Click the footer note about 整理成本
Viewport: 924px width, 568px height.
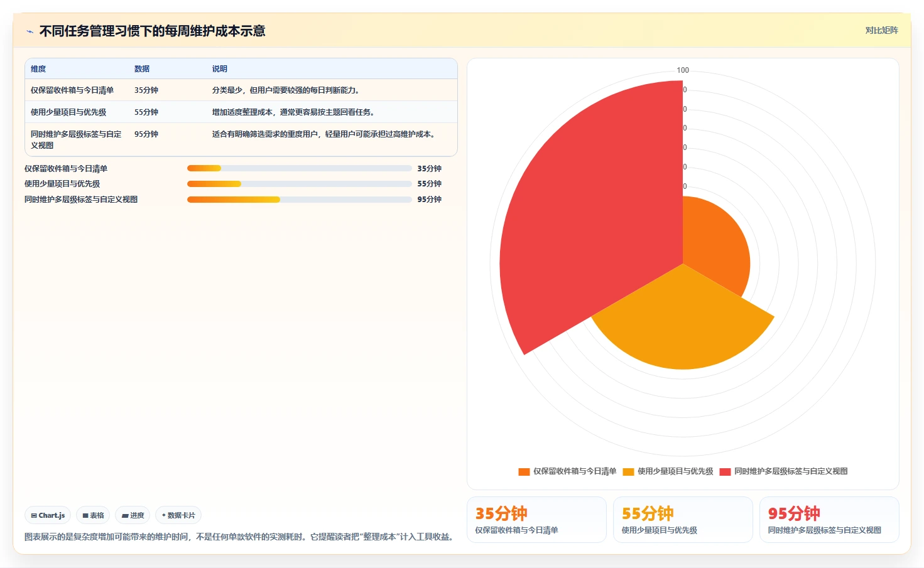pyautogui.click(x=240, y=537)
